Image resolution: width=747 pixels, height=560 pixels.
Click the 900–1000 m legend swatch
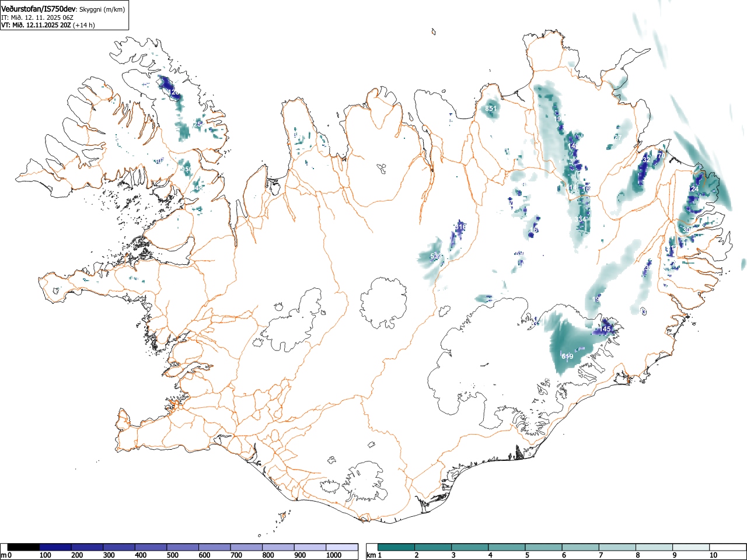(x=310, y=547)
